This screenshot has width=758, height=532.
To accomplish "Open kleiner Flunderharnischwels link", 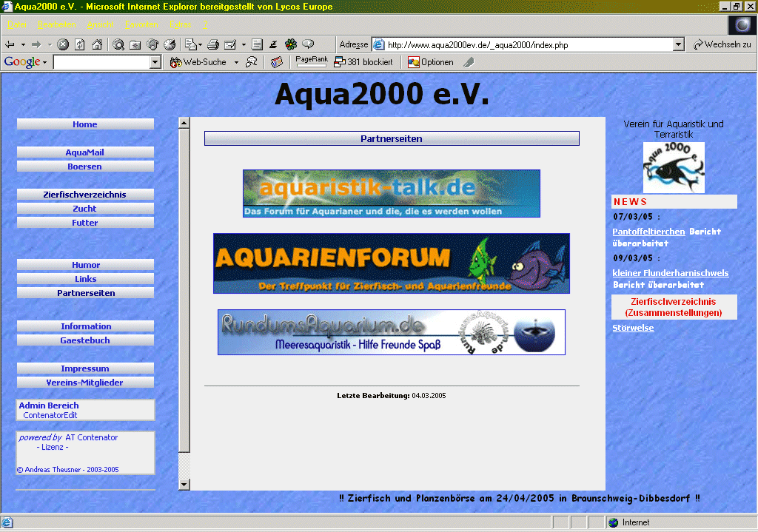I will pos(670,273).
